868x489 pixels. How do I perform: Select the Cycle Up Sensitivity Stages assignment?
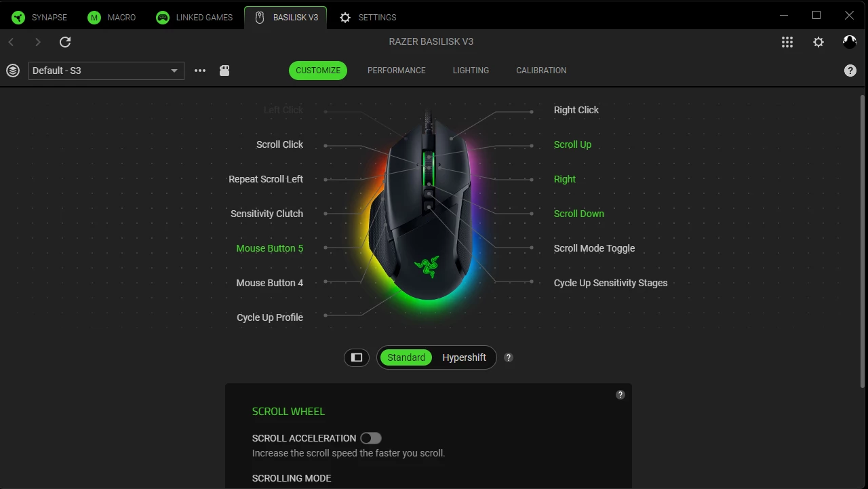point(610,283)
